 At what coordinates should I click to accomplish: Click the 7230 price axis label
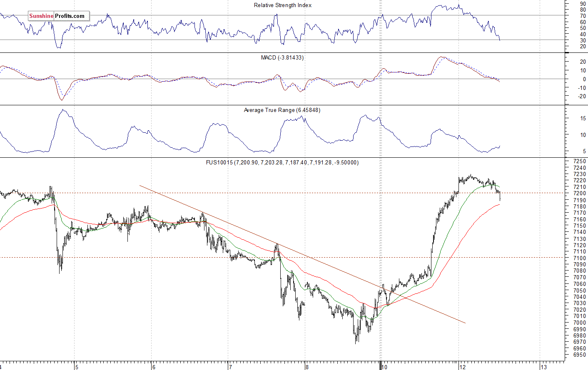[580, 174]
